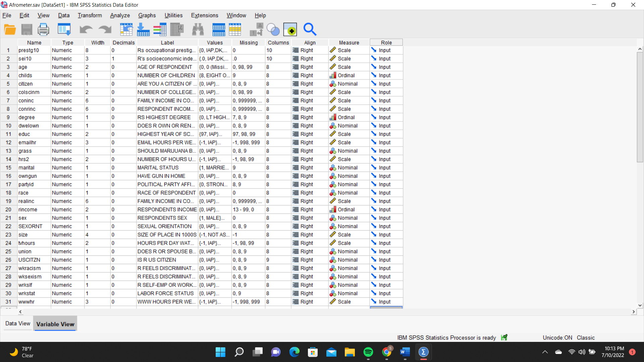The image size is (644, 362).
Task: Click the Show all variables plus icon
Action: [x=290, y=30]
